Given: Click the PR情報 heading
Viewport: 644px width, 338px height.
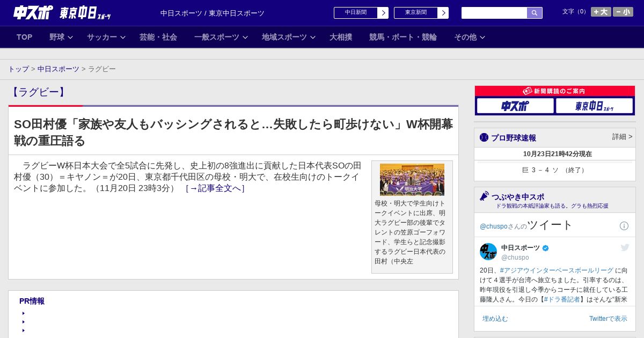Looking at the screenshot, I should [x=32, y=302].
